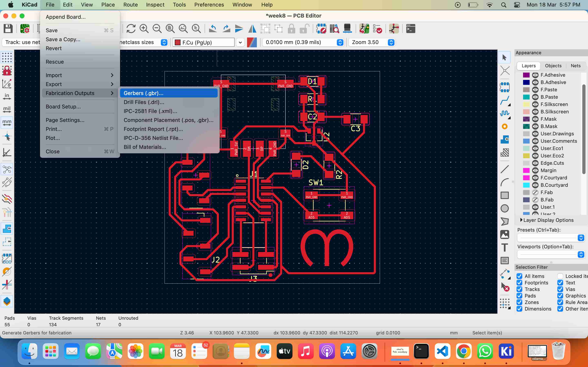Screen dimensions: 588x367
Task: Select the zoom-in tool icon
Action: point(144,28)
